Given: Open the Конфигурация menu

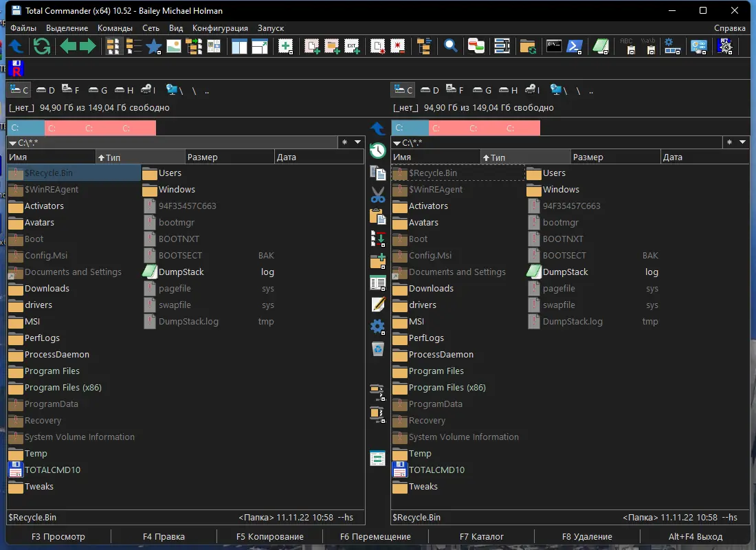Looking at the screenshot, I should coord(220,28).
